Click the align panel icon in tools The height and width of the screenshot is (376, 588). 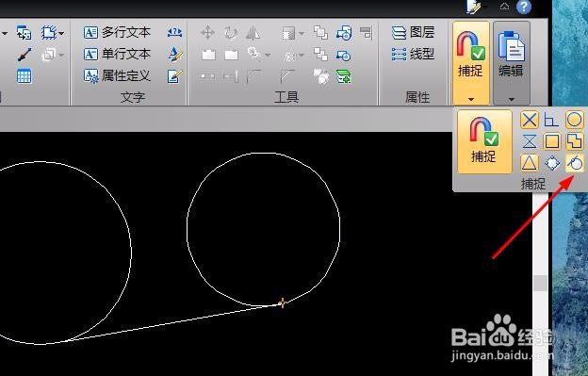[366, 32]
